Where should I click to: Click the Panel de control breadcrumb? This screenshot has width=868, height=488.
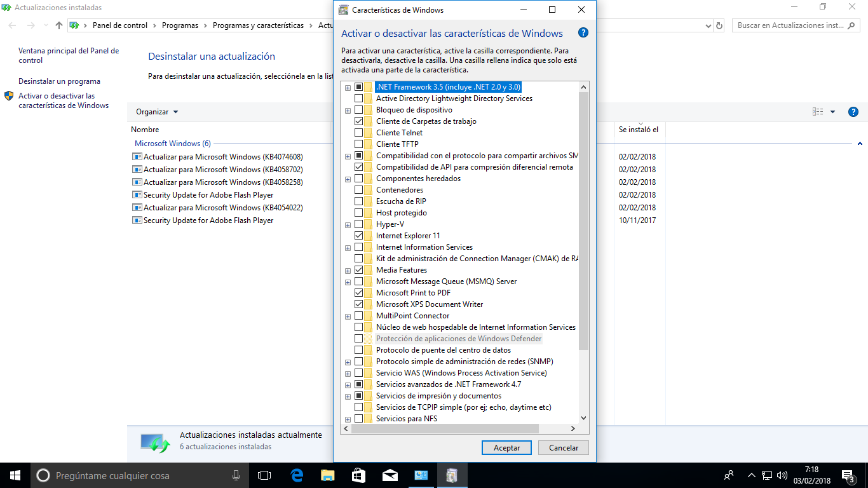coord(119,25)
